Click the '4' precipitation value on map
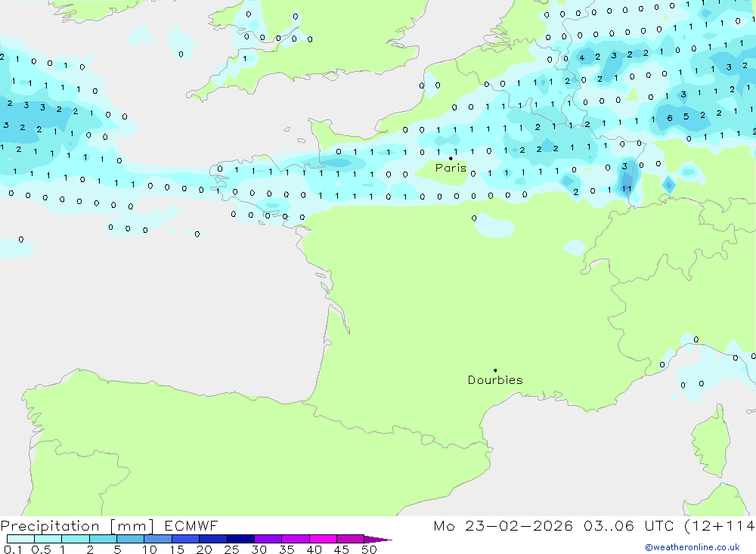Viewport: 756px width, 554px height. [x=582, y=58]
